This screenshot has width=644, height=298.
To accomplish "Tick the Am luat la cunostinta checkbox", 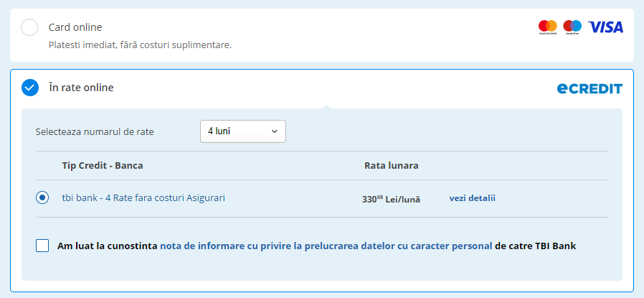I will 42,246.
